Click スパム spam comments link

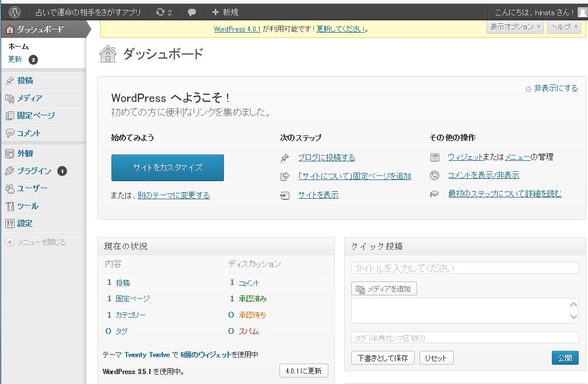pos(249,331)
